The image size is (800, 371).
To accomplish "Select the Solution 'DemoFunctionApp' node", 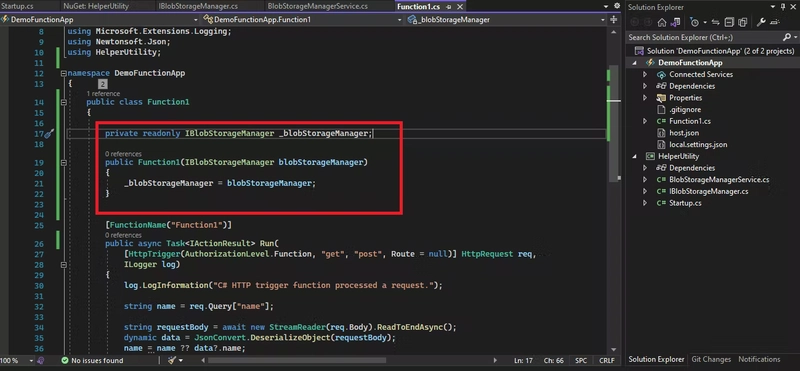I will coord(720,51).
